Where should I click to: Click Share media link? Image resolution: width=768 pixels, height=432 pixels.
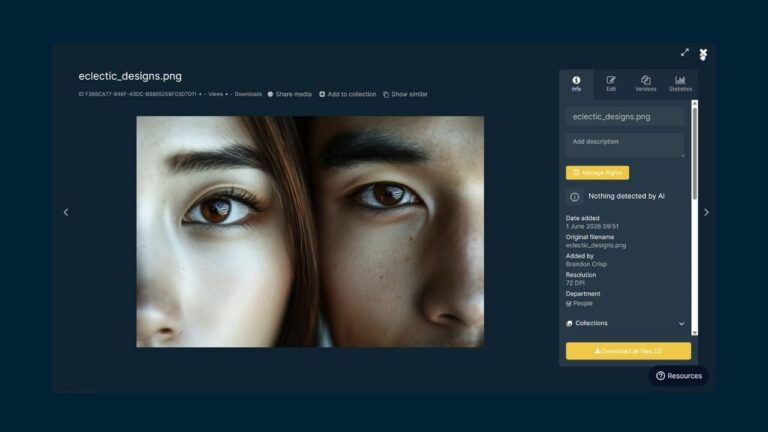289,94
